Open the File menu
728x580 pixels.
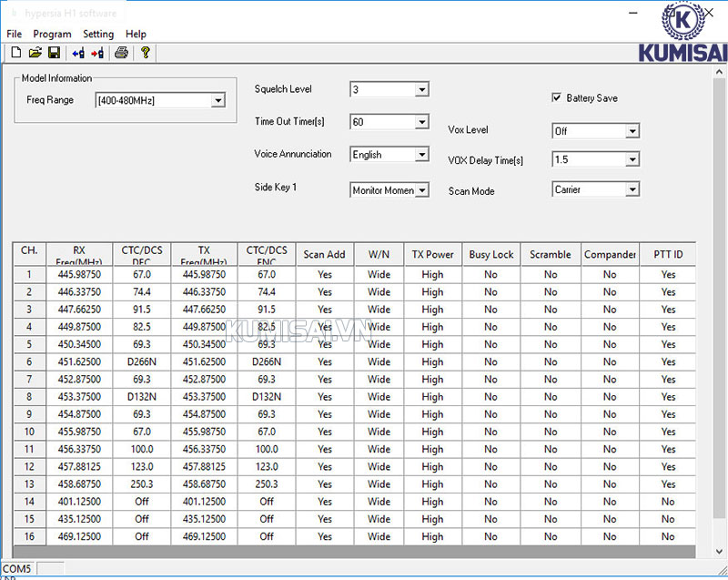coord(14,34)
